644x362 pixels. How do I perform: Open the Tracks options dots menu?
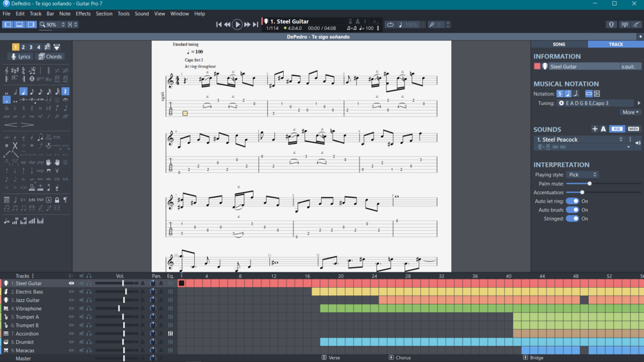click(33, 276)
